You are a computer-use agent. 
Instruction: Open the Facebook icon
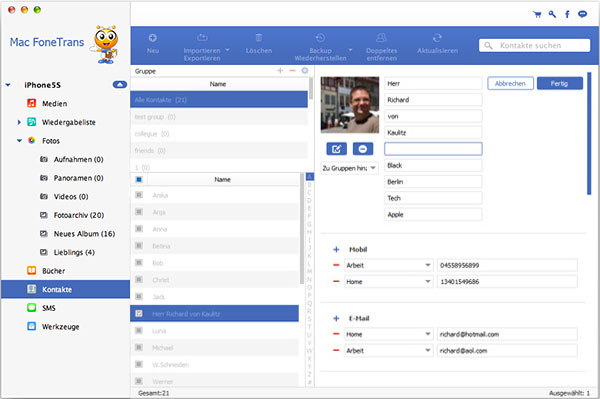coord(567,15)
